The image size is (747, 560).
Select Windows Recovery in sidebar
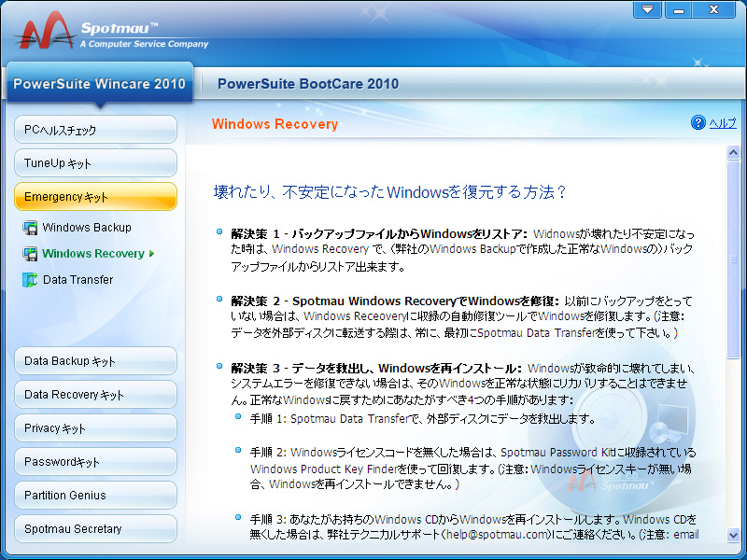point(93,253)
